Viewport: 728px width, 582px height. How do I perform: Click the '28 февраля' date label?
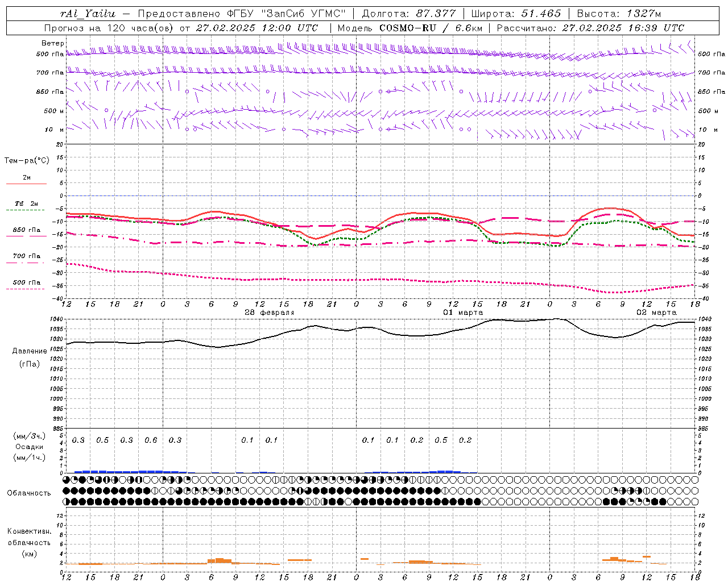[270, 313]
